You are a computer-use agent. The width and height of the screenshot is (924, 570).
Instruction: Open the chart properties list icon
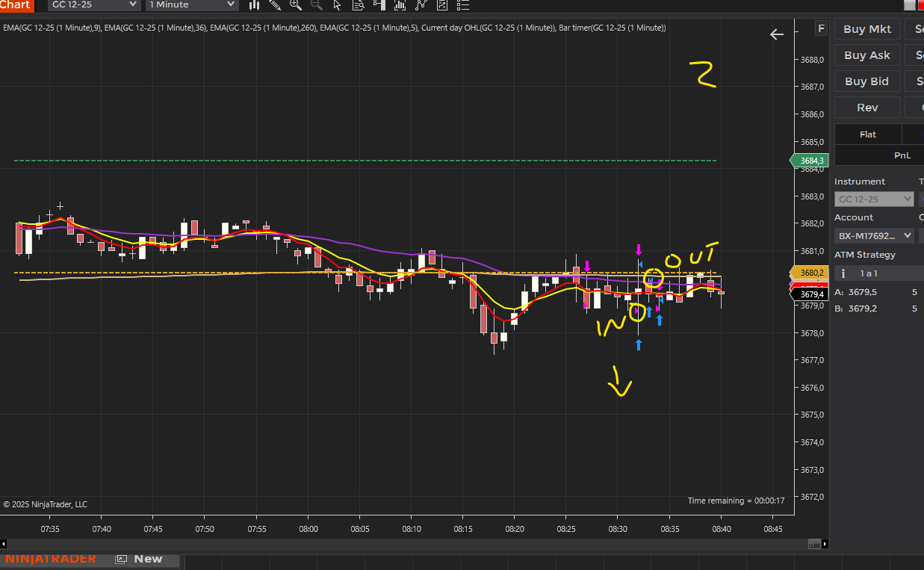coord(463,4)
